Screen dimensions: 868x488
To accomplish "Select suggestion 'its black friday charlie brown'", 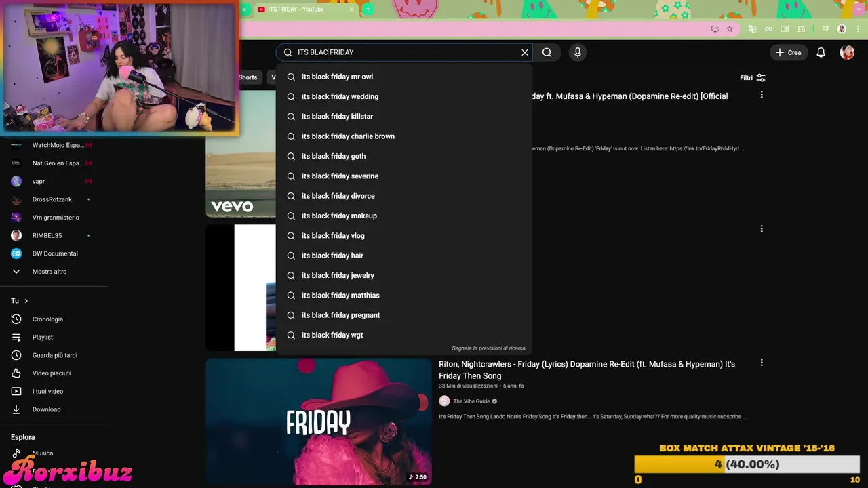I will coord(404,136).
